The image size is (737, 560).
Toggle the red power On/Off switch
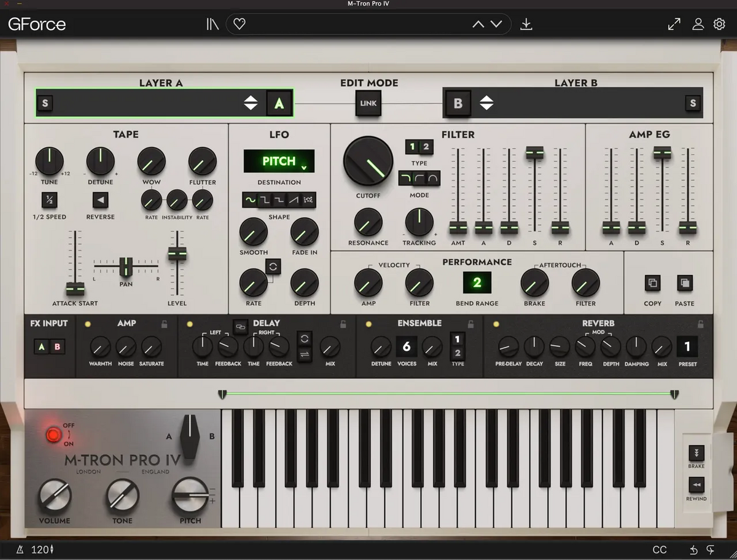click(x=53, y=435)
